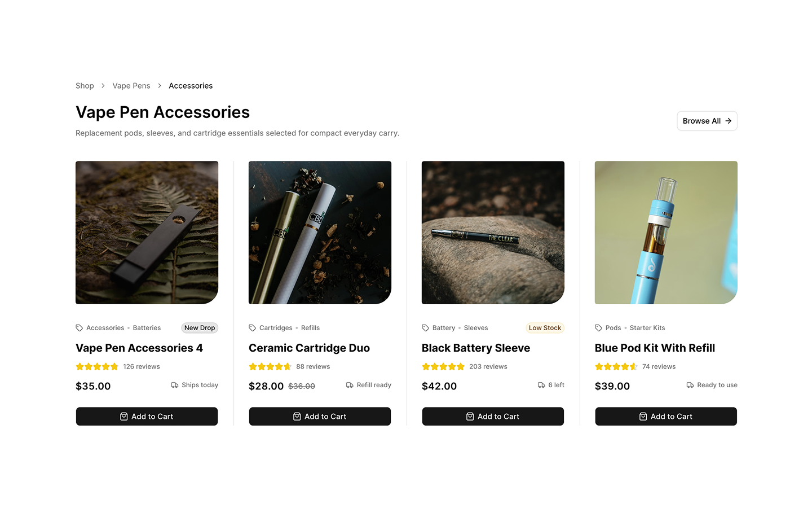812x508 pixels.
Task: Add Ceramic Cartridge Duo to cart
Action: 320,417
